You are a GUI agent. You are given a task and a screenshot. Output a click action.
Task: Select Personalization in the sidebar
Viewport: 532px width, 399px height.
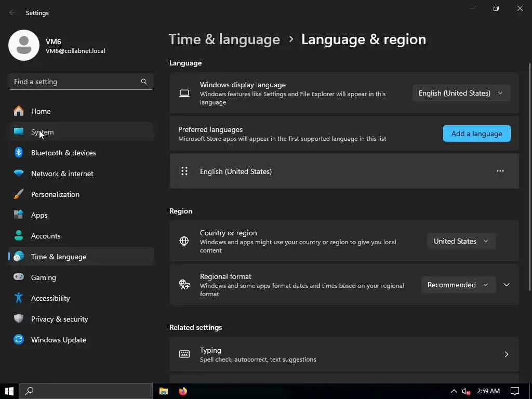tap(81, 194)
